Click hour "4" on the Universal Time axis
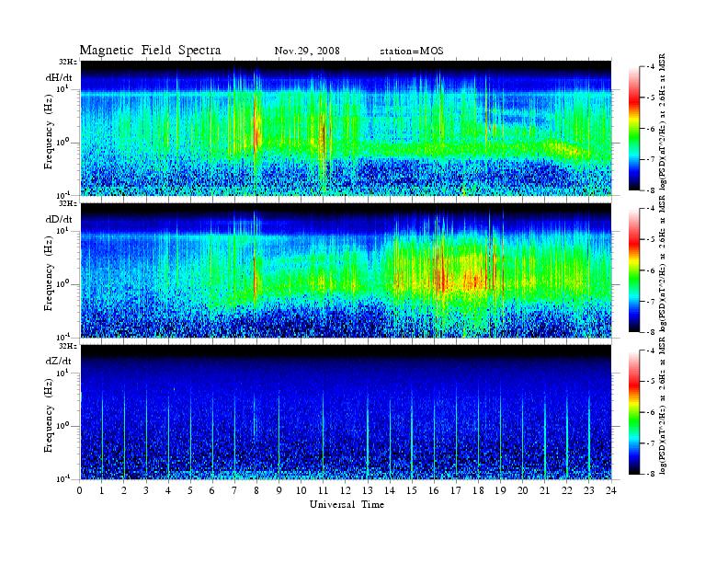Viewport: 728px width, 563px height. click(168, 490)
